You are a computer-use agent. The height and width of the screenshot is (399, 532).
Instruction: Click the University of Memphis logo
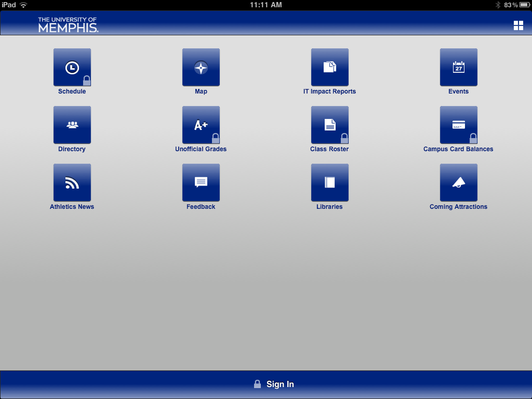[x=68, y=25]
